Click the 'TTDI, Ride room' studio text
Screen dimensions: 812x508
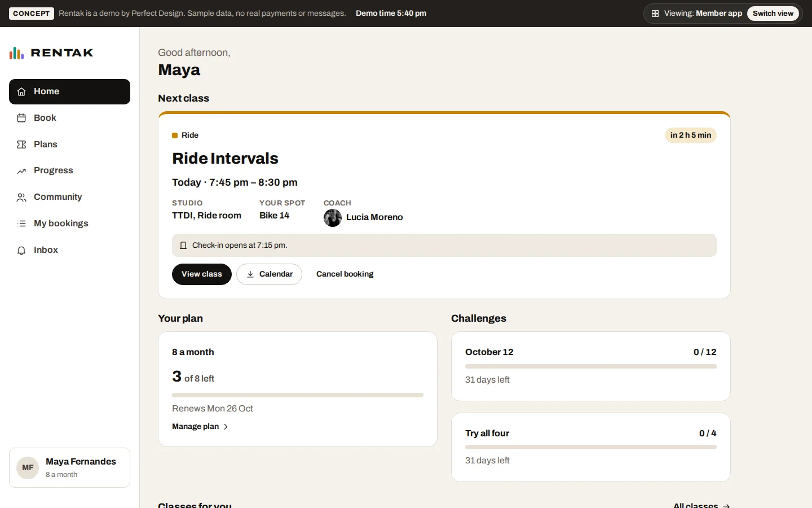pos(206,216)
